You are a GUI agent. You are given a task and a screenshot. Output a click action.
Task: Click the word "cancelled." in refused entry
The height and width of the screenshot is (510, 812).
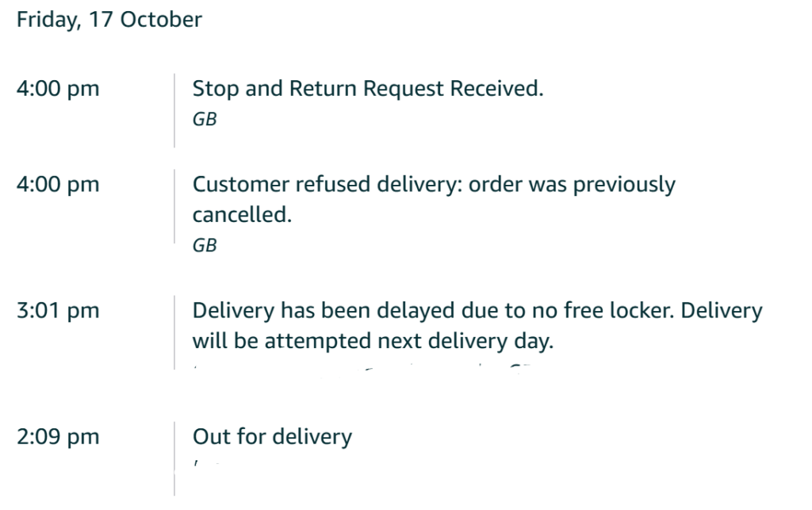click(242, 215)
